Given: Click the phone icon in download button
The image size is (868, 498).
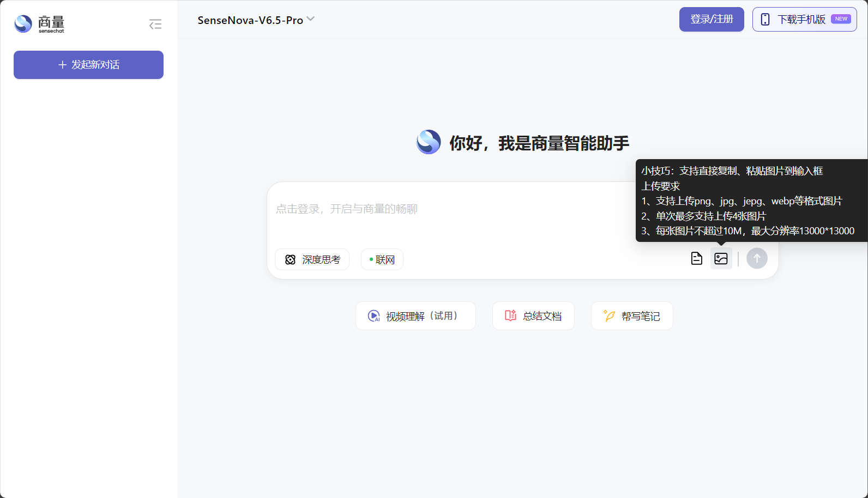Looking at the screenshot, I should 765,20.
